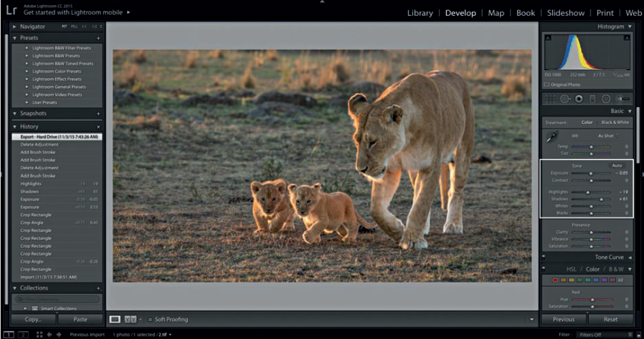Enable the Soft Proofing checkbox
Viewport: 644px width, 339px height.
150,319
